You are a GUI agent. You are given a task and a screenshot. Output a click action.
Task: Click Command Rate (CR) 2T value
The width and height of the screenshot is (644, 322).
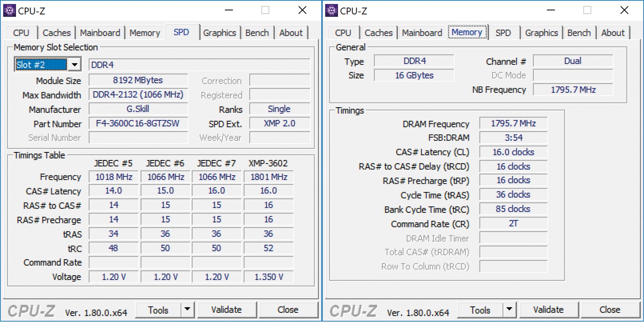513,224
